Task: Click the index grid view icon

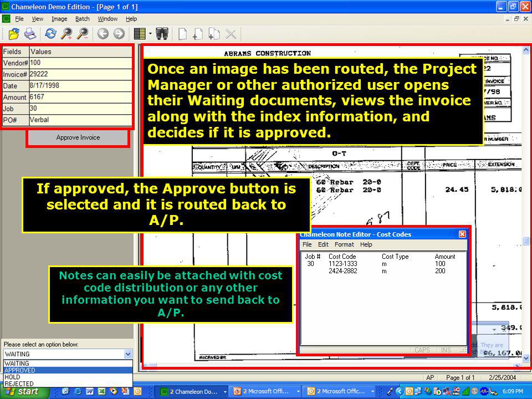Action: click(x=140, y=34)
